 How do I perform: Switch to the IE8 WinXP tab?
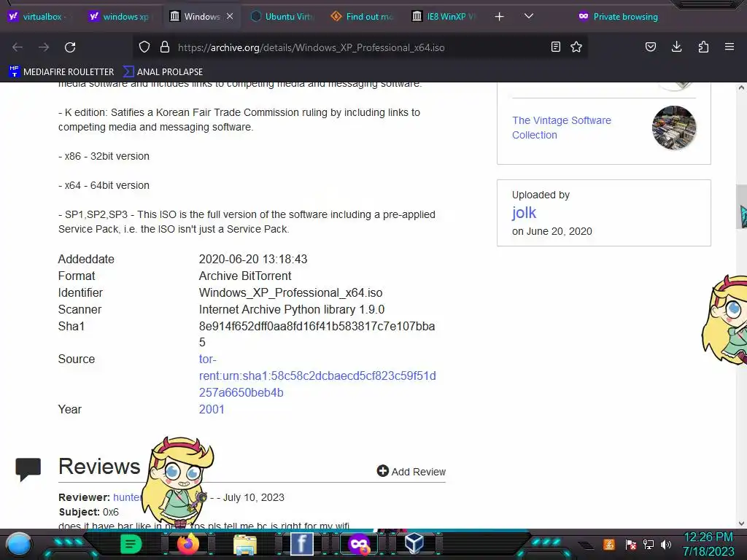click(x=444, y=17)
